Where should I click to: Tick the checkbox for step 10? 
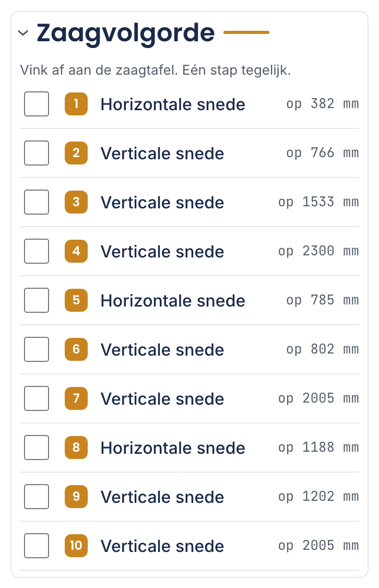[37, 546]
